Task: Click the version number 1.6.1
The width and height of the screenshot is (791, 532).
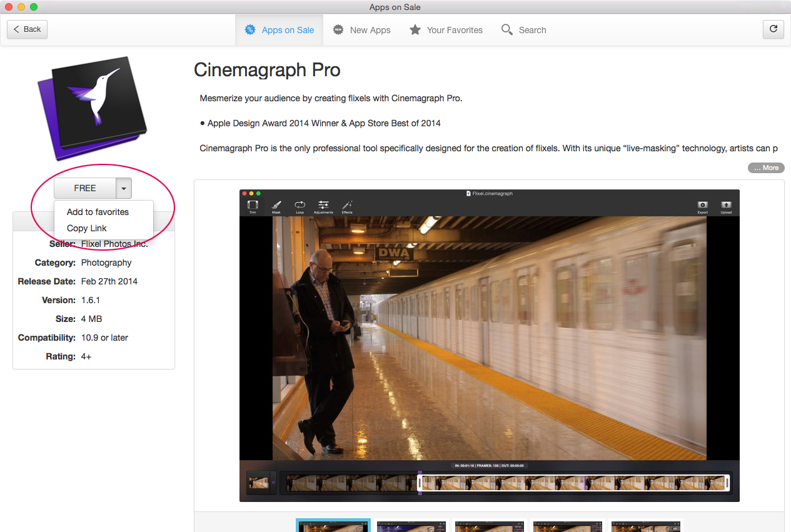Action: click(91, 300)
